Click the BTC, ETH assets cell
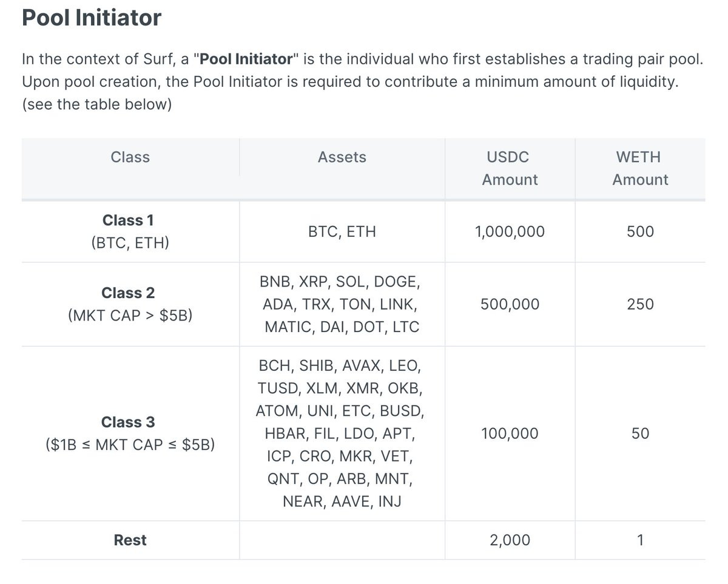Image resolution: width=728 pixels, height=584 pixels. (x=342, y=232)
